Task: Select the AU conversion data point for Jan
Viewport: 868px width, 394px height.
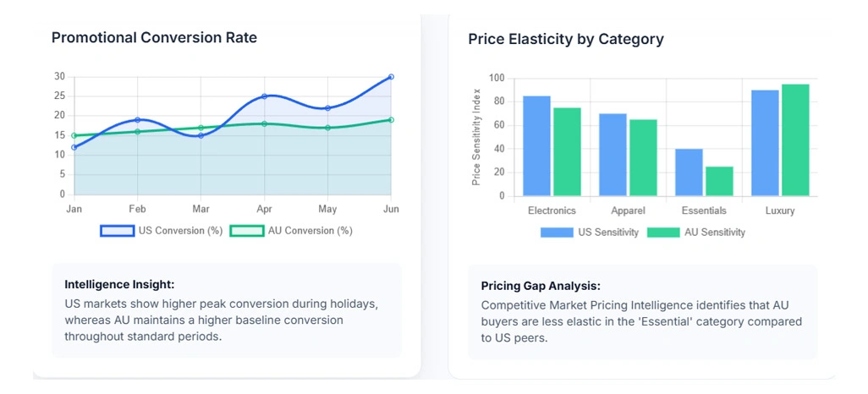Action: [x=74, y=135]
